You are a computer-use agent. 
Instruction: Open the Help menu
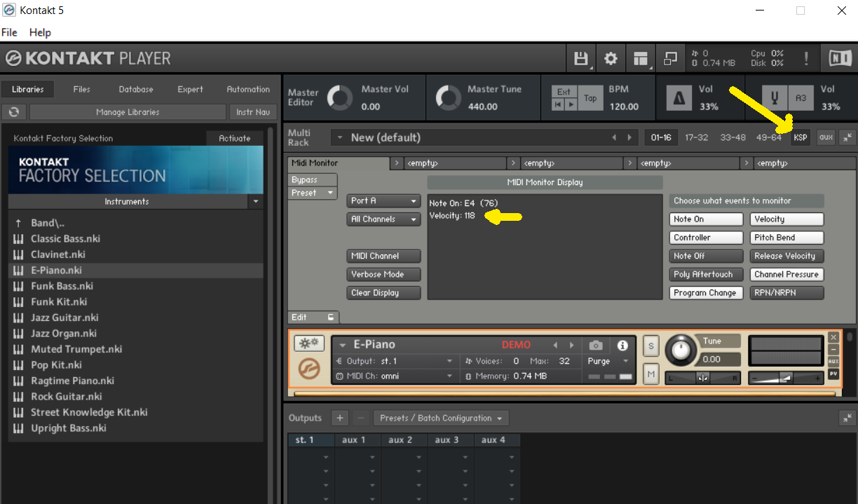click(x=40, y=32)
